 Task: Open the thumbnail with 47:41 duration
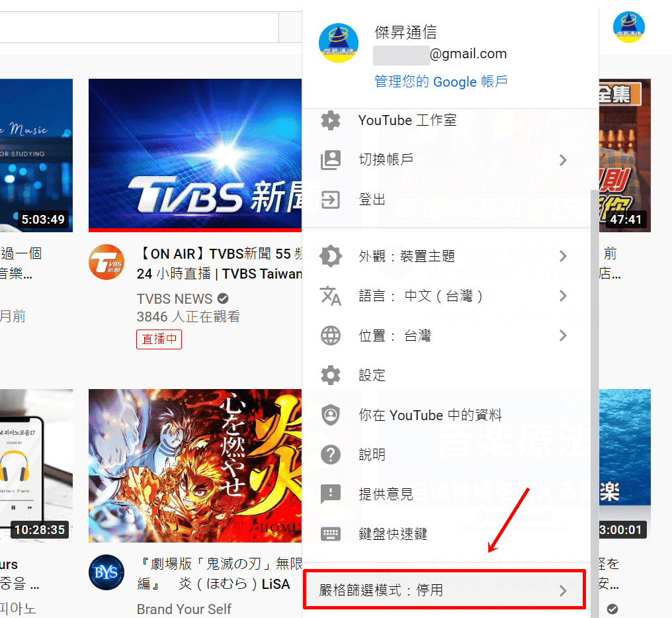click(x=625, y=155)
